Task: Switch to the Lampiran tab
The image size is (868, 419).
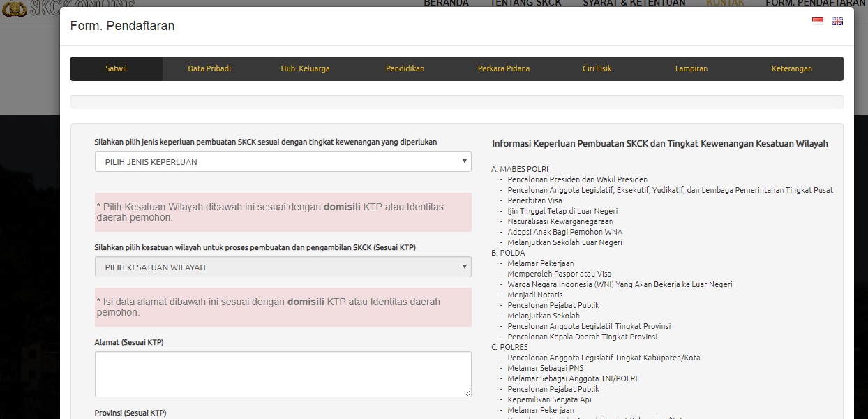Action: coord(691,68)
